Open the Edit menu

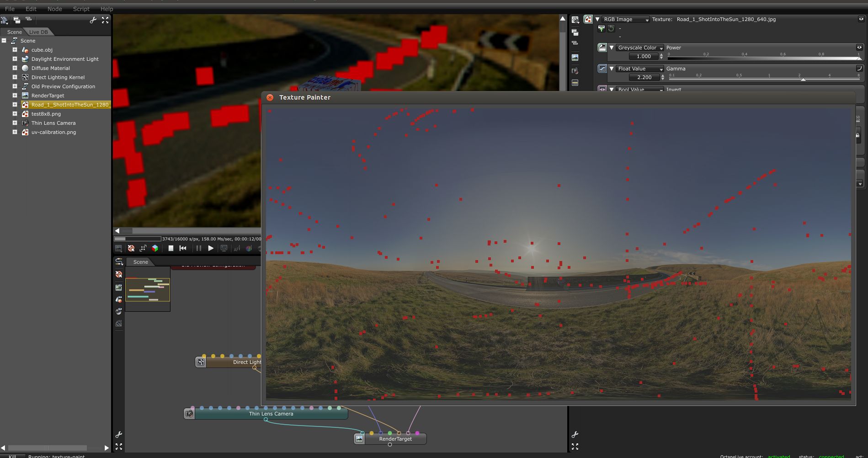[31, 9]
